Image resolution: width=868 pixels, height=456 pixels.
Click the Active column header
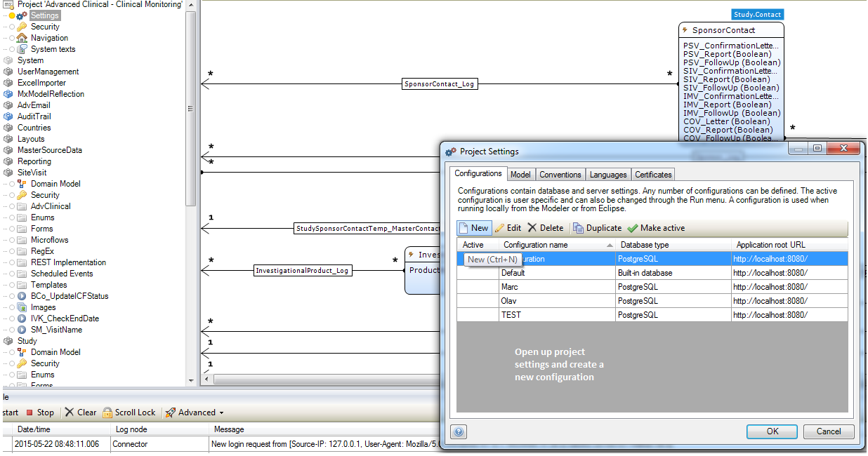pyautogui.click(x=478, y=246)
